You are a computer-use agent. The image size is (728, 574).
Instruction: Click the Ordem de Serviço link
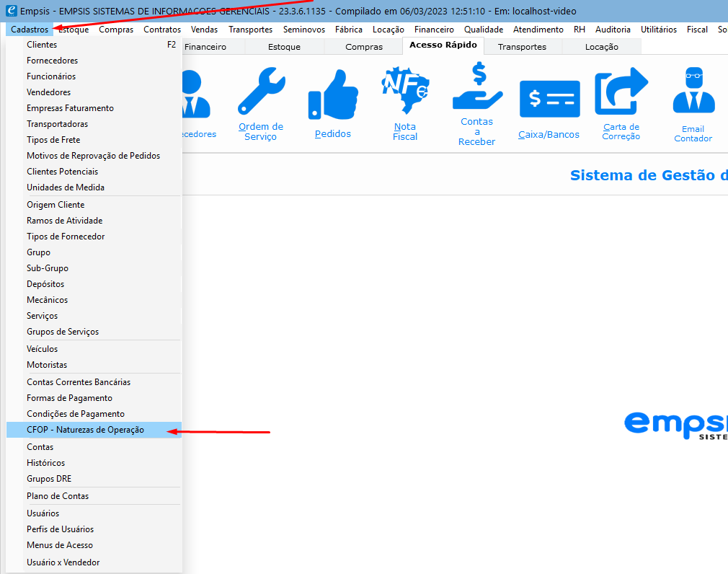pyautogui.click(x=260, y=131)
